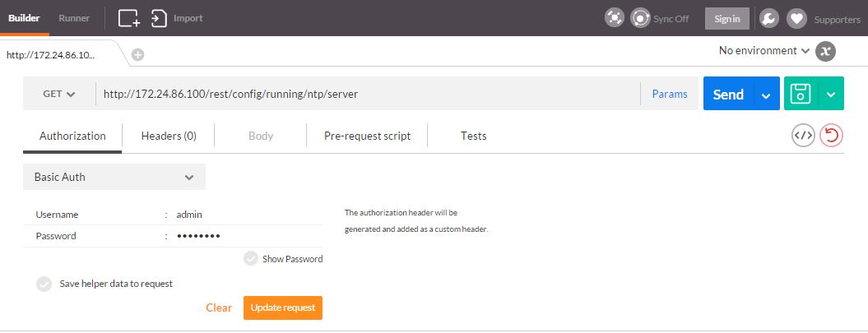Click the Update request button

coord(283,308)
